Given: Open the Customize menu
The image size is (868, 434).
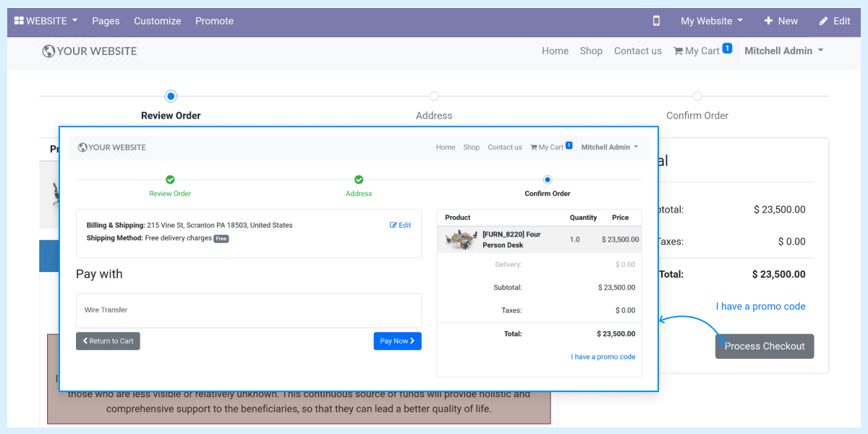Looking at the screenshot, I should tap(157, 21).
